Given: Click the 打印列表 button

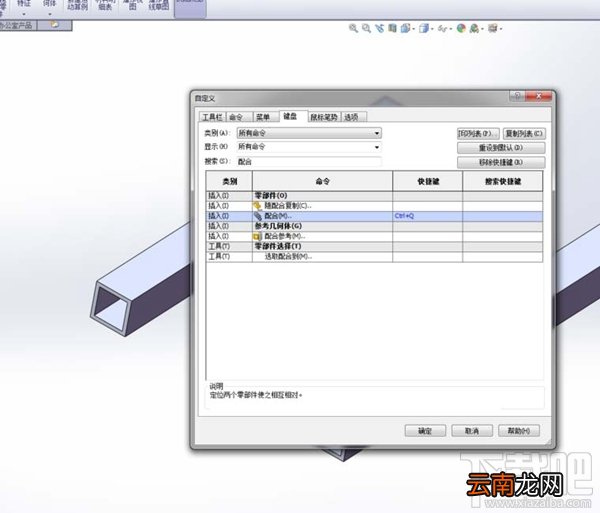Looking at the screenshot, I should tap(478, 134).
